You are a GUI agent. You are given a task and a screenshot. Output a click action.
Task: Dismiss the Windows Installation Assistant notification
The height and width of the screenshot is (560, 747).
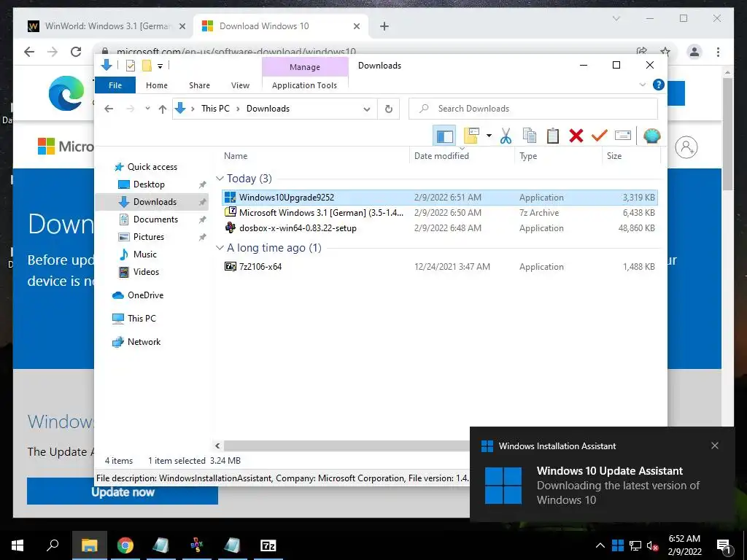coord(715,446)
